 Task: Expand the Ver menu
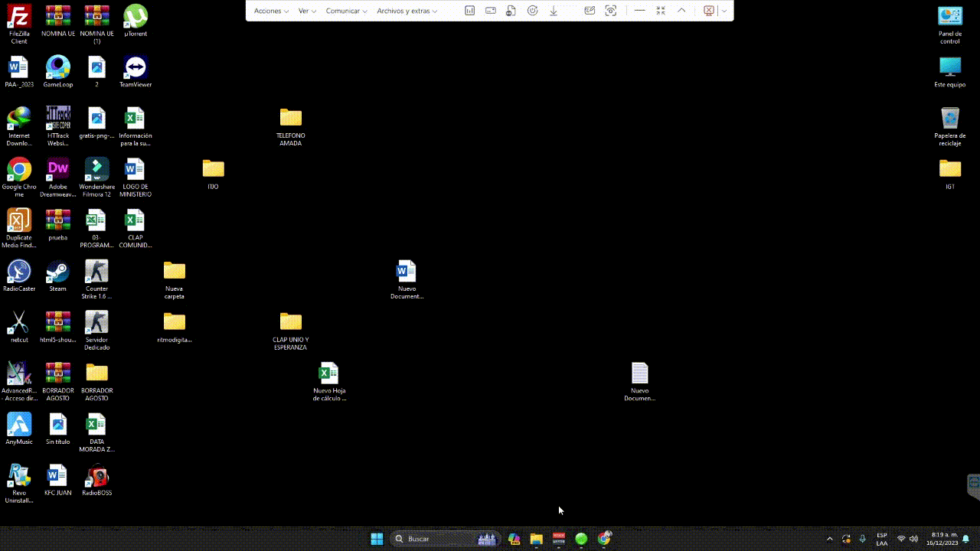307,11
